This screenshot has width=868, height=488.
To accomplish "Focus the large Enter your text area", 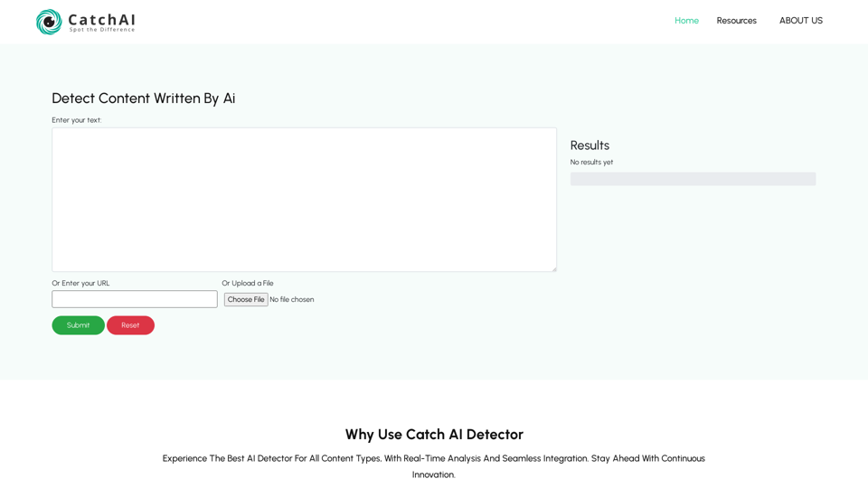I will [x=304, y=200].
